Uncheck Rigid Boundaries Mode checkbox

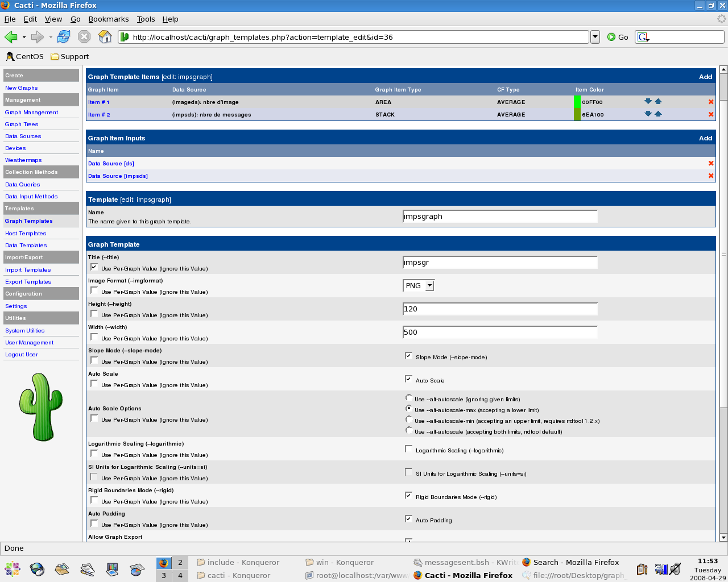point(408,496)
